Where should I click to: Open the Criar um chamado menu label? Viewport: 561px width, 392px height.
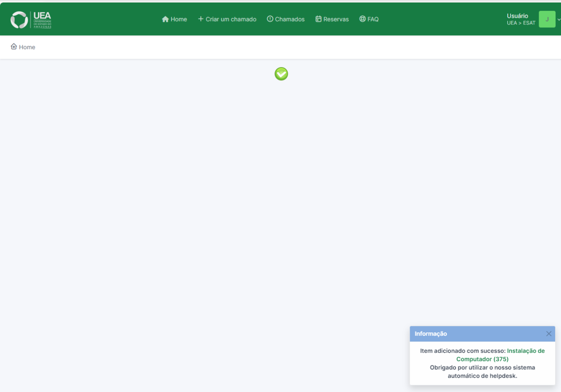coord(231,19)
